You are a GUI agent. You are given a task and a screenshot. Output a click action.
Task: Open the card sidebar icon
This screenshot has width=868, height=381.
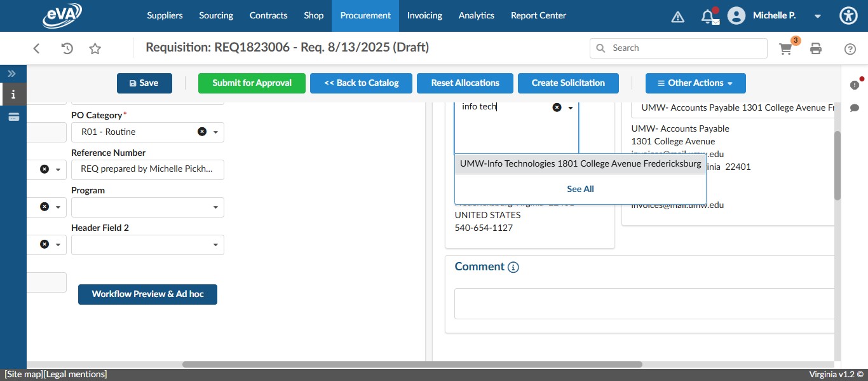coord(13,116)
